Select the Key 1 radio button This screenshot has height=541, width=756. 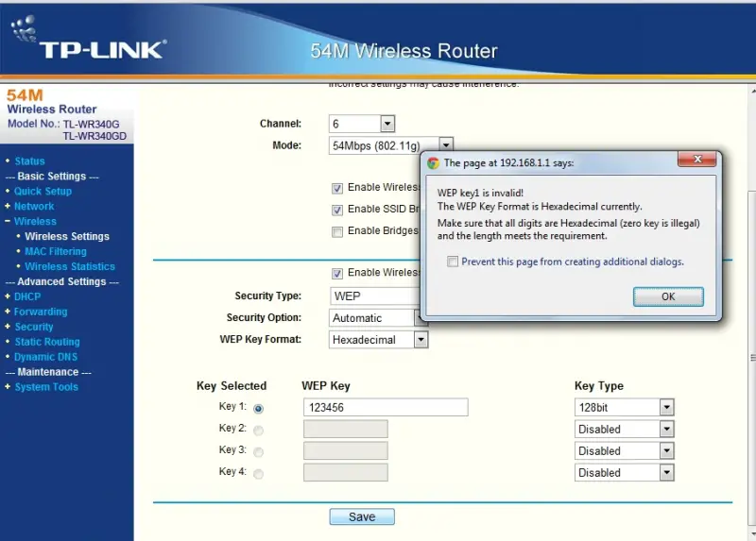(258, 409)
